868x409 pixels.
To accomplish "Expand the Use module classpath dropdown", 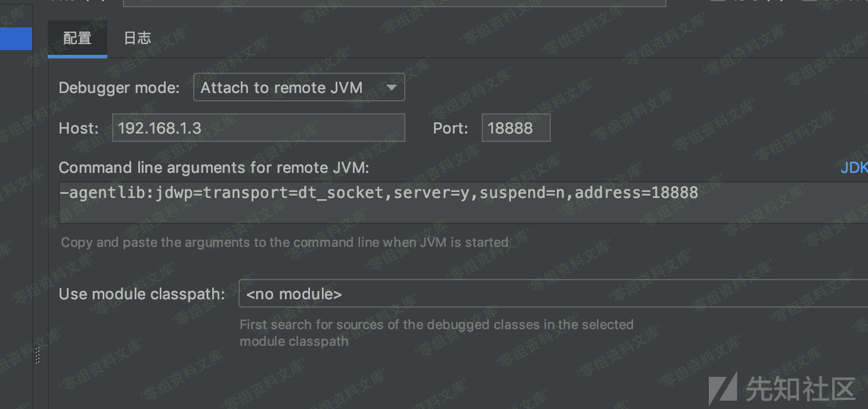I will coord(537,294).
